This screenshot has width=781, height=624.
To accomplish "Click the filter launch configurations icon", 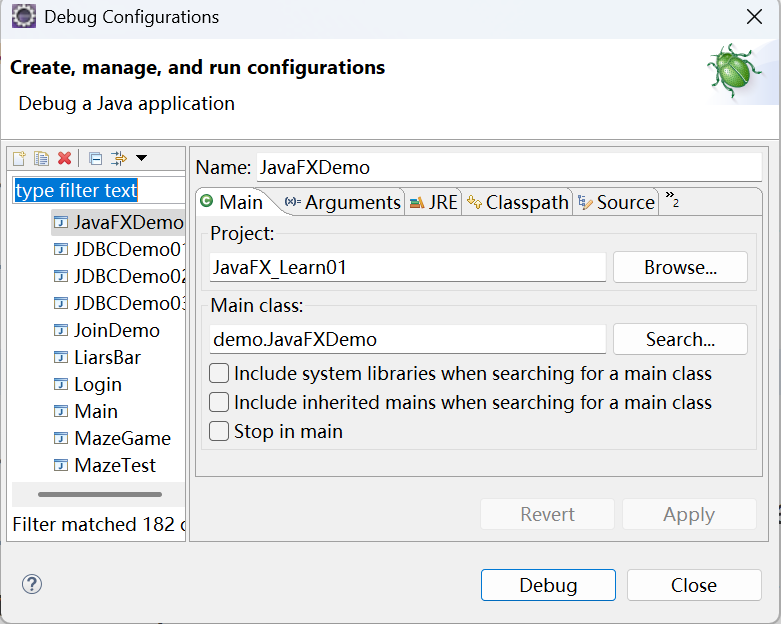I will (x=119, y=158).
